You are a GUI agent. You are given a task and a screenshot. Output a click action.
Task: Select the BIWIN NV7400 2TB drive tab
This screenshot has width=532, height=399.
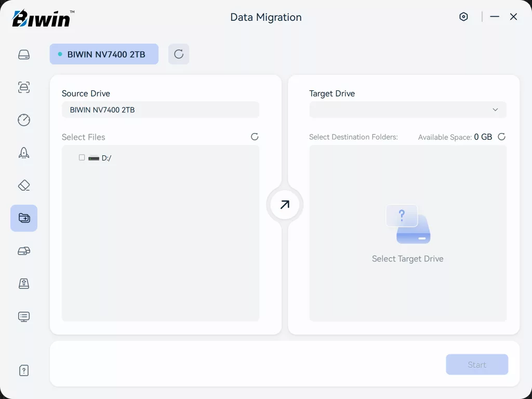coord(104,54)
